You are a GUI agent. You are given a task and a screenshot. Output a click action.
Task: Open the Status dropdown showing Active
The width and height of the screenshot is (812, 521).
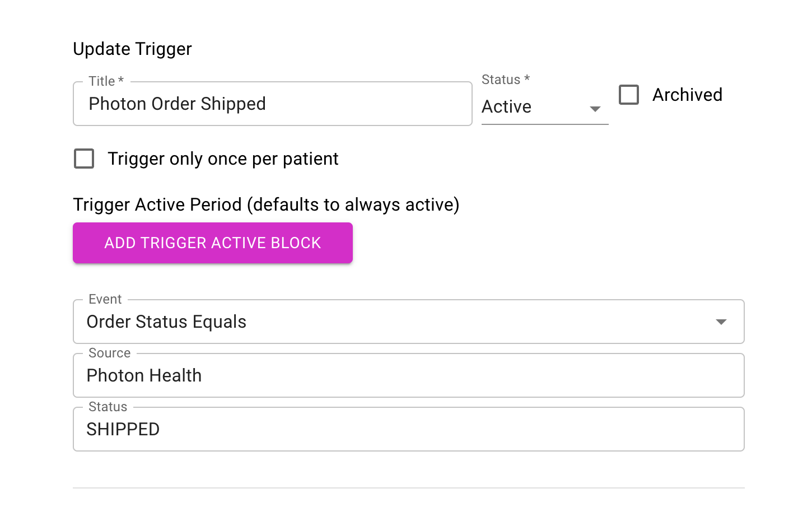[x=545, y=106]
